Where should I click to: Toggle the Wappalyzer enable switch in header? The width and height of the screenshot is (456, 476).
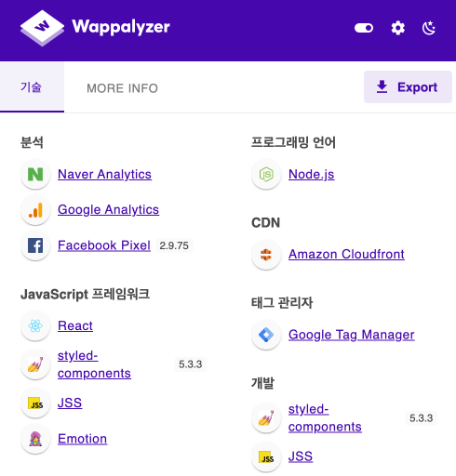364,28
